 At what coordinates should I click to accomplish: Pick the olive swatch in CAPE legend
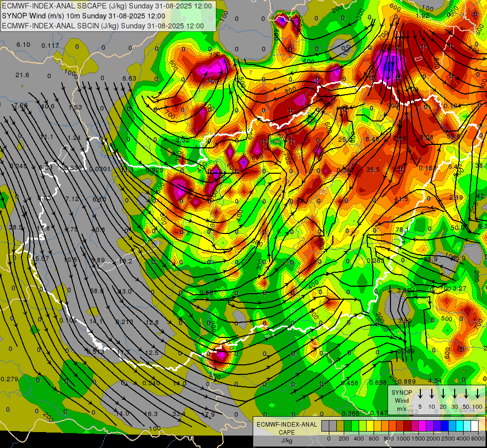[x=340, y=426]
